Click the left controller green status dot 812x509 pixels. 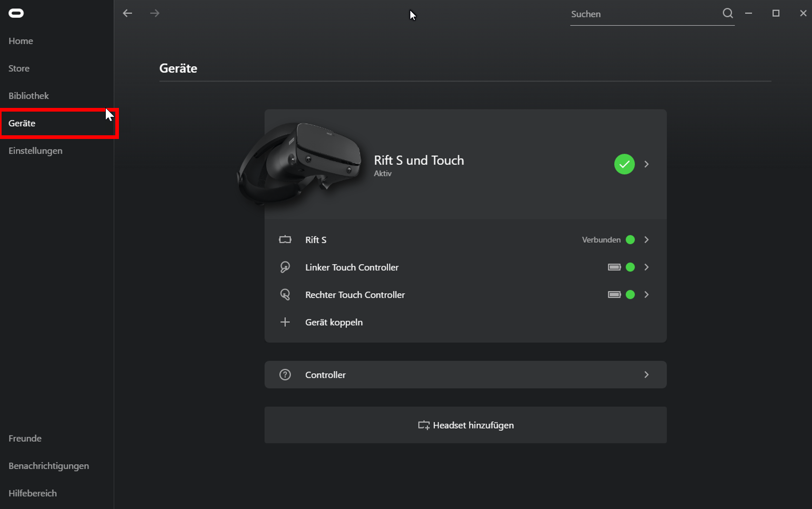point(630,267)
